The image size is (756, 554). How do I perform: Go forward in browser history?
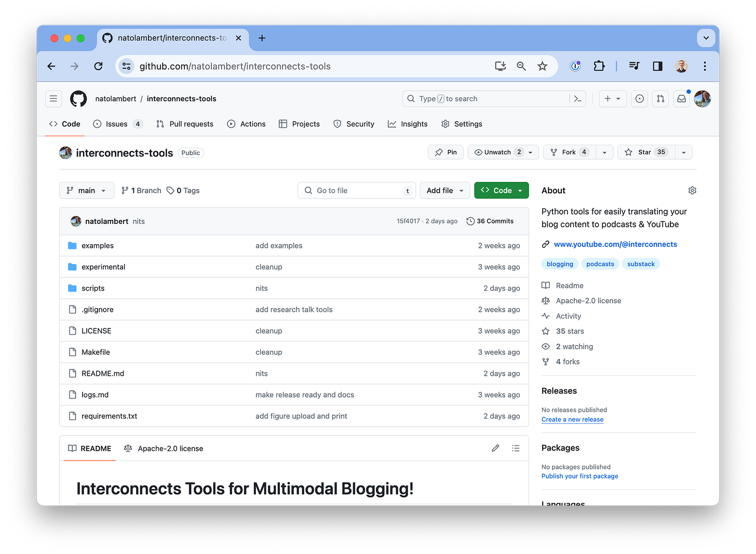click(x=75, y=66)
